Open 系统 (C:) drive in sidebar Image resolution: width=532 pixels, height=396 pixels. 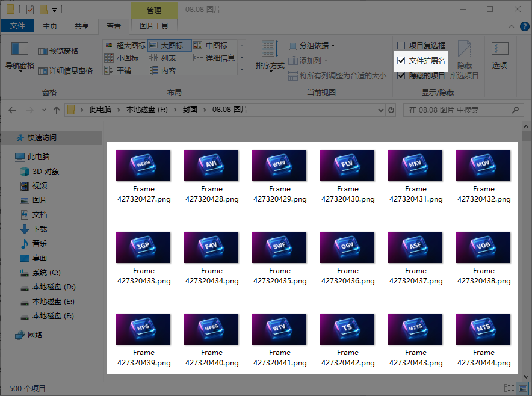[x=40, y=273]
